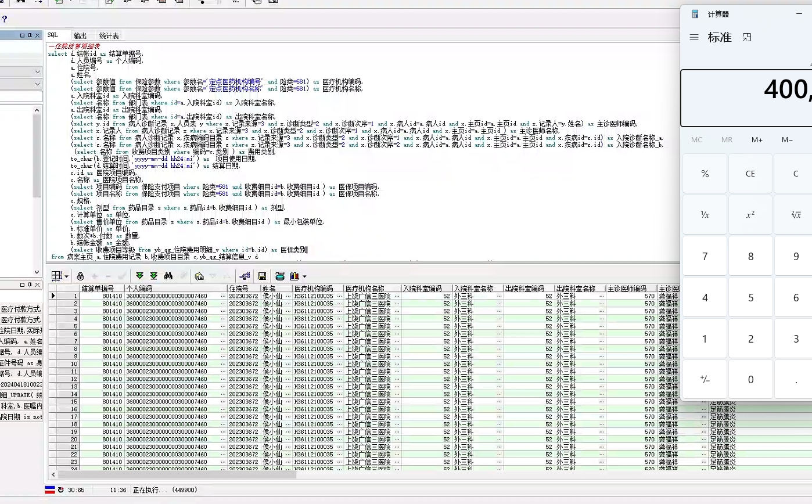Click the calculator digit 8

point(750,257)
